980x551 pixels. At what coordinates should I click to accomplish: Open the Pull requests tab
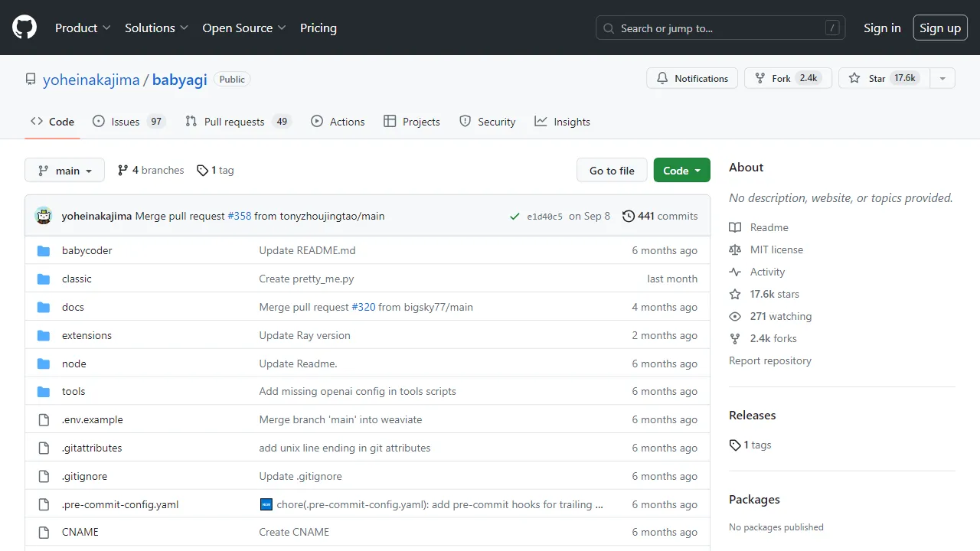(x=238, y=122)
